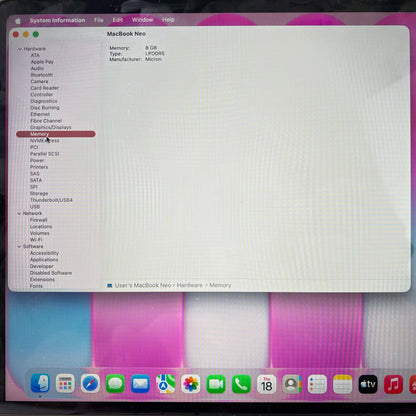
Task: Open Messages app in Dock
Action: (115, 383)
